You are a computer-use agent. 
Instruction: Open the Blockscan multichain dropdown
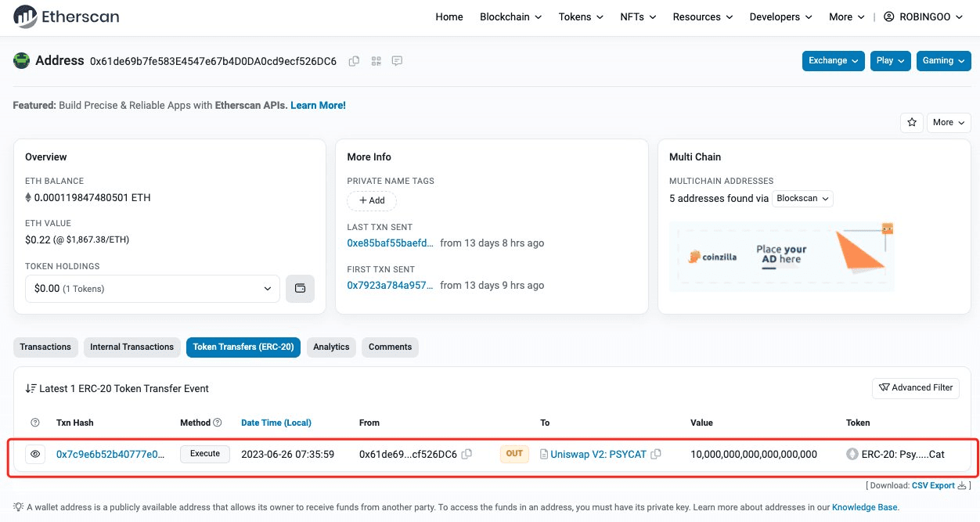pyautogui.click(x=802, y=199)
